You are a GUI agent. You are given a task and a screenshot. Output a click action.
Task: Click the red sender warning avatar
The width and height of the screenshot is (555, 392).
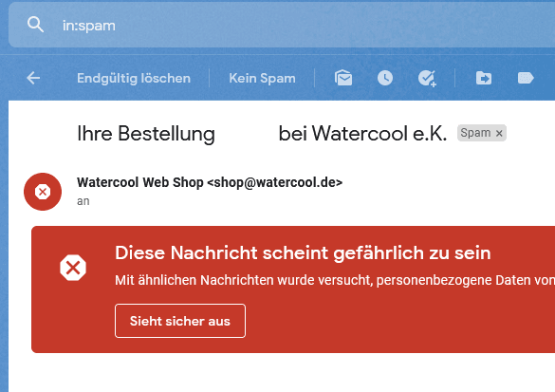[43, 192]
